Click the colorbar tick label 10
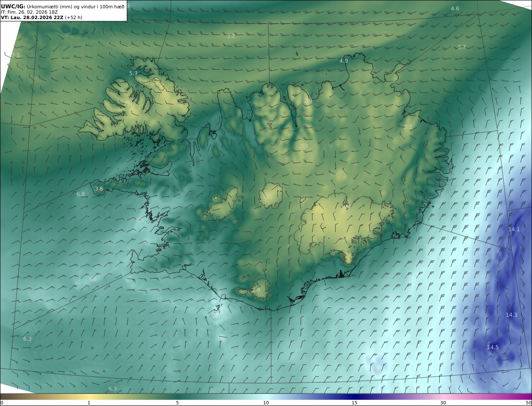532x406 pixels. (x=266, y=403)
